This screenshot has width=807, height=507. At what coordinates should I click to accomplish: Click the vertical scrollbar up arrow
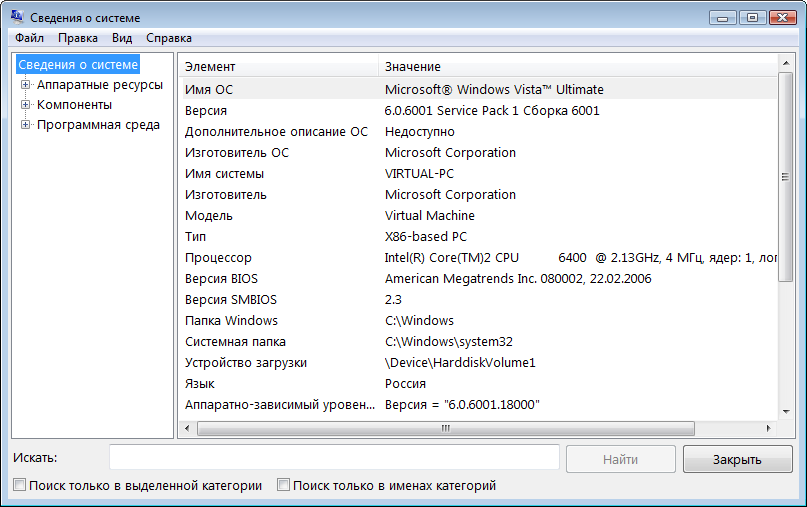tap(786, 65)
